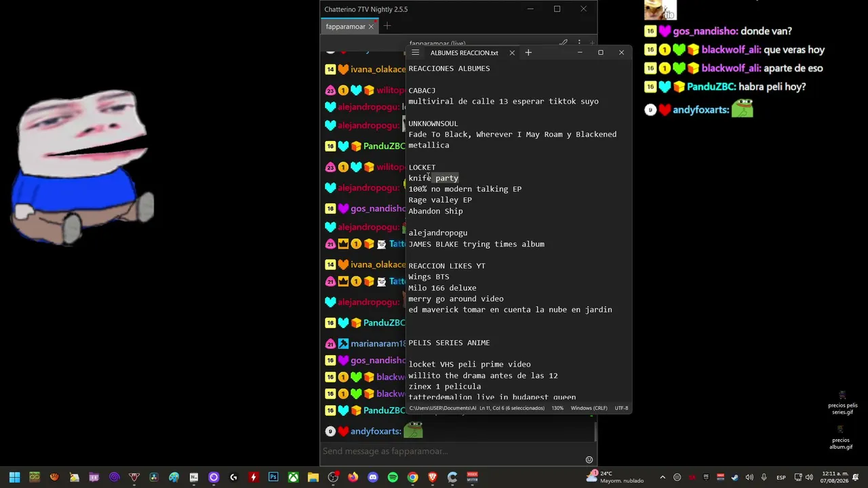Open the Xbox app in the taskbar

[x=293, y=477]
